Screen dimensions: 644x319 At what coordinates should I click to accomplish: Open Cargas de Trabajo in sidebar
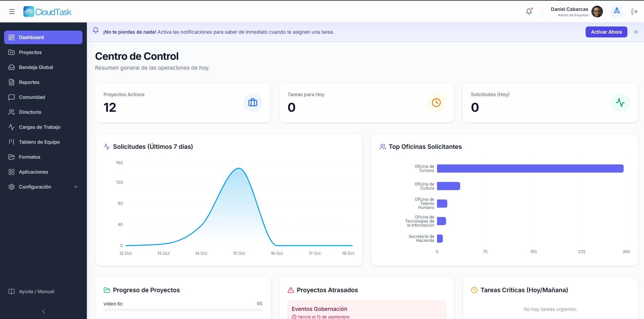[43, 127]
